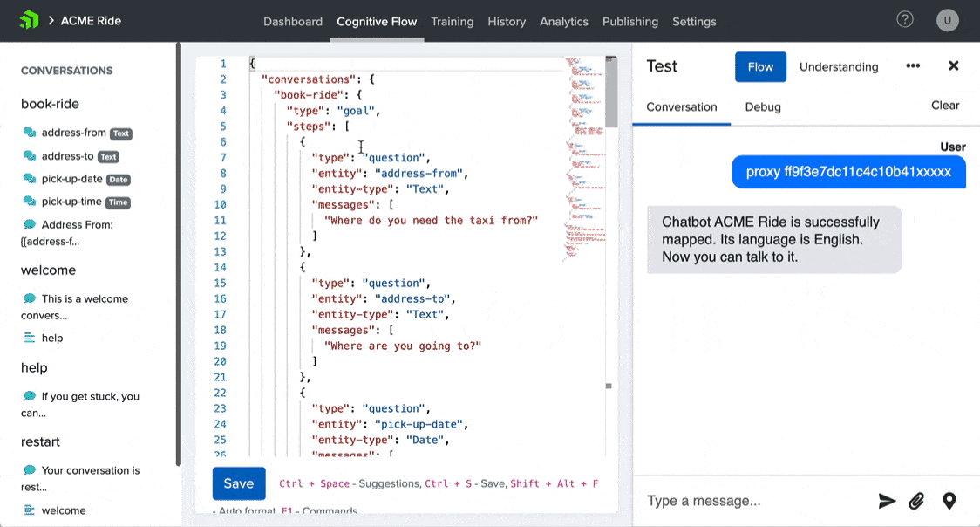Go to the Settings tab

(x=694, y=21)
